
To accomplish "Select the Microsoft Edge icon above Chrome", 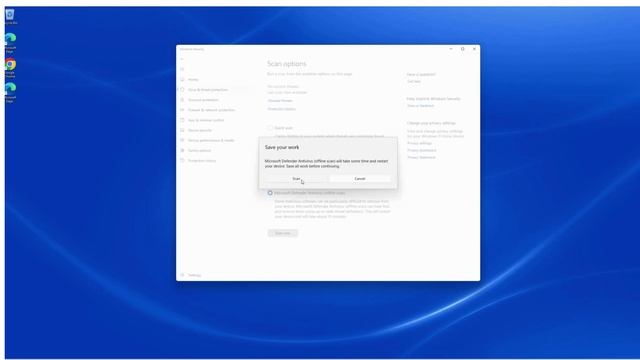I will 10,43.
